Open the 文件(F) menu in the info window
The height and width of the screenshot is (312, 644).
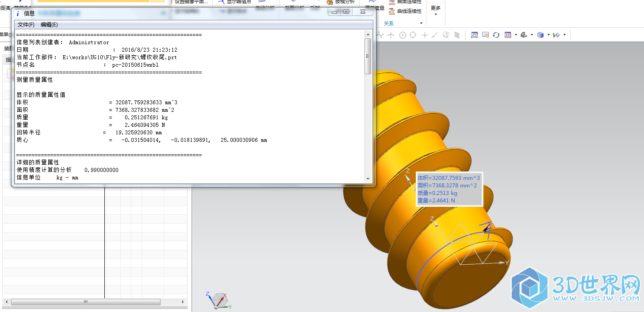[x=26, y=25]
